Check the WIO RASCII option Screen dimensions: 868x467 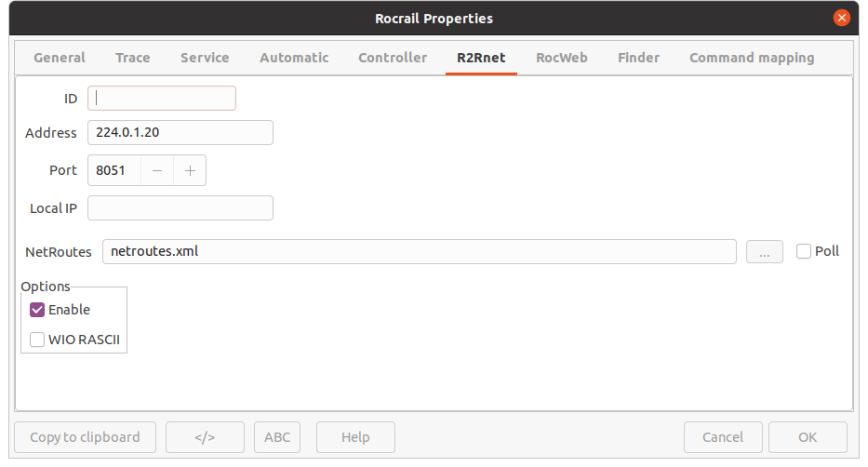37,340
